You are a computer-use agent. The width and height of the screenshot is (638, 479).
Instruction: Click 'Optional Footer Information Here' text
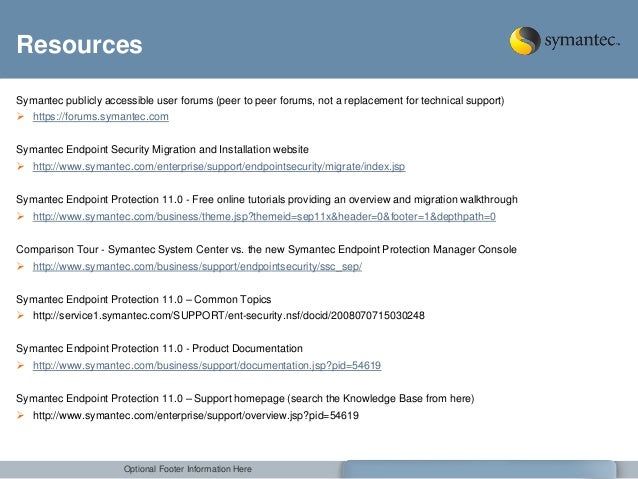click(x=188, y=469)
